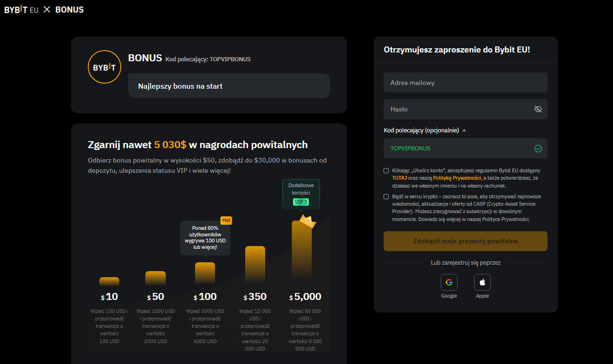Click the $100 reward bar

pos(205,273)
